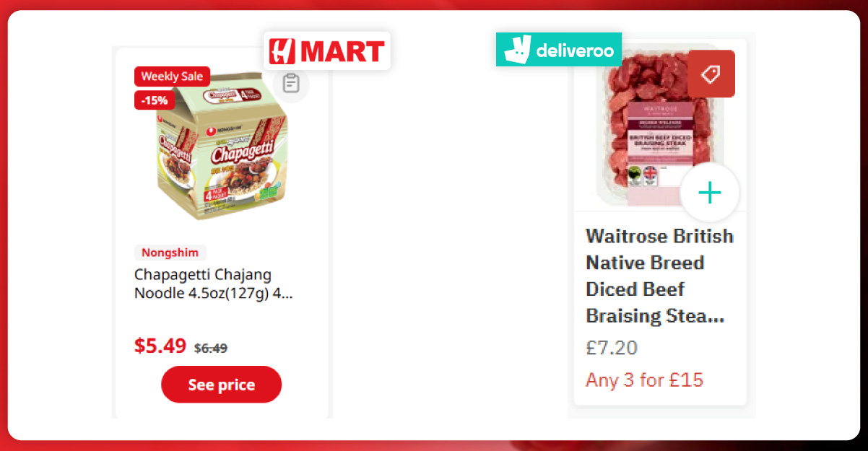Image resolution: width=868 pixels, height=451 pixels.
Task: Click the -15% discount badge
Action: tap(154, 100)
